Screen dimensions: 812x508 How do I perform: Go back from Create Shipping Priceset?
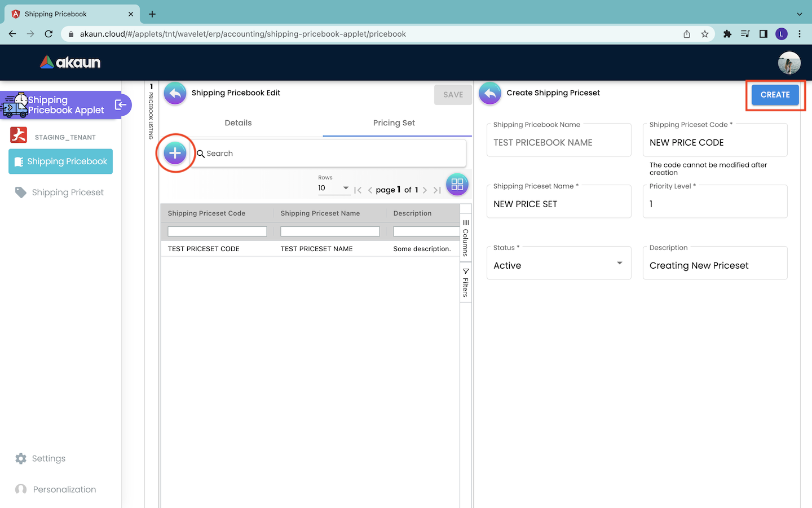489,94
